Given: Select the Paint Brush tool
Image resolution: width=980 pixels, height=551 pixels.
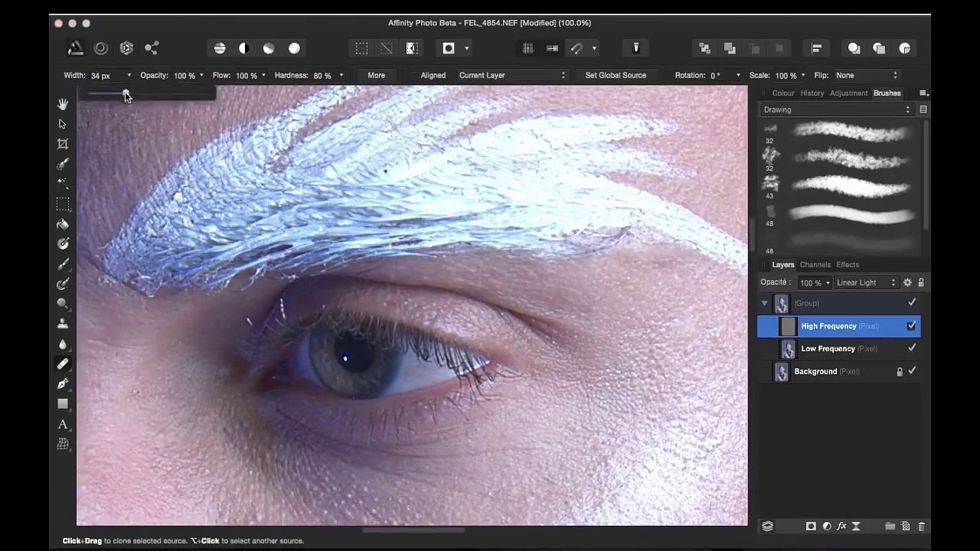Looking at the screenshot, I should [x=63, y=264].
